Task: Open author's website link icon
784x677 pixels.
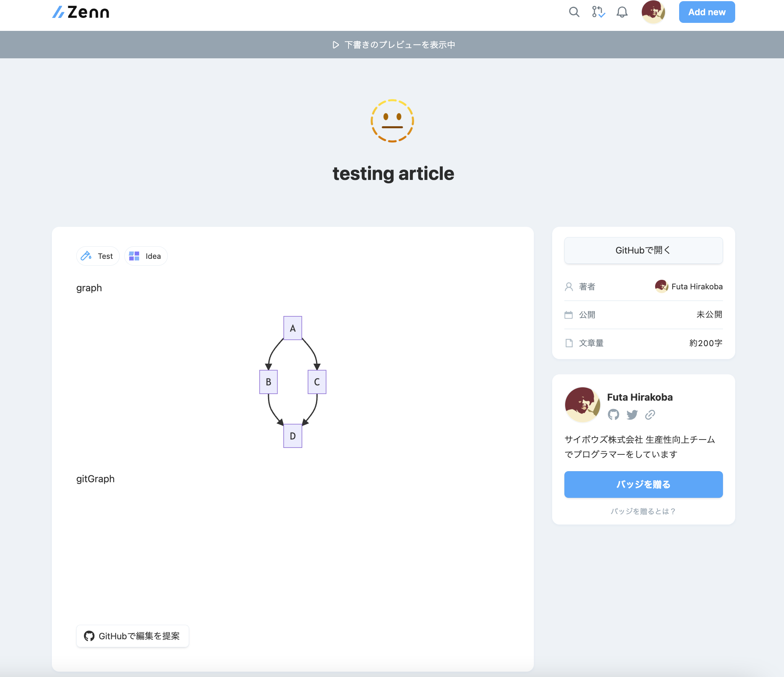Action: point(650,414)
